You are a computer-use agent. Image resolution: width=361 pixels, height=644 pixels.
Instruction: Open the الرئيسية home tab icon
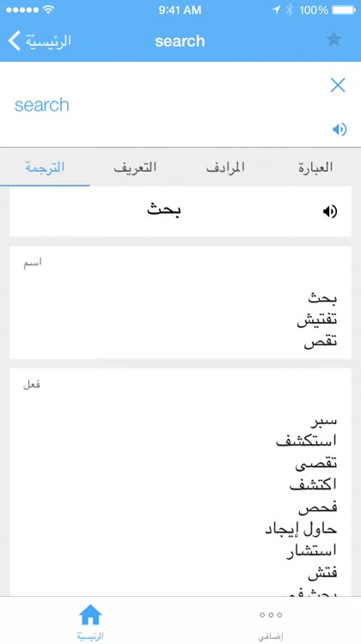tap(90, 615)
